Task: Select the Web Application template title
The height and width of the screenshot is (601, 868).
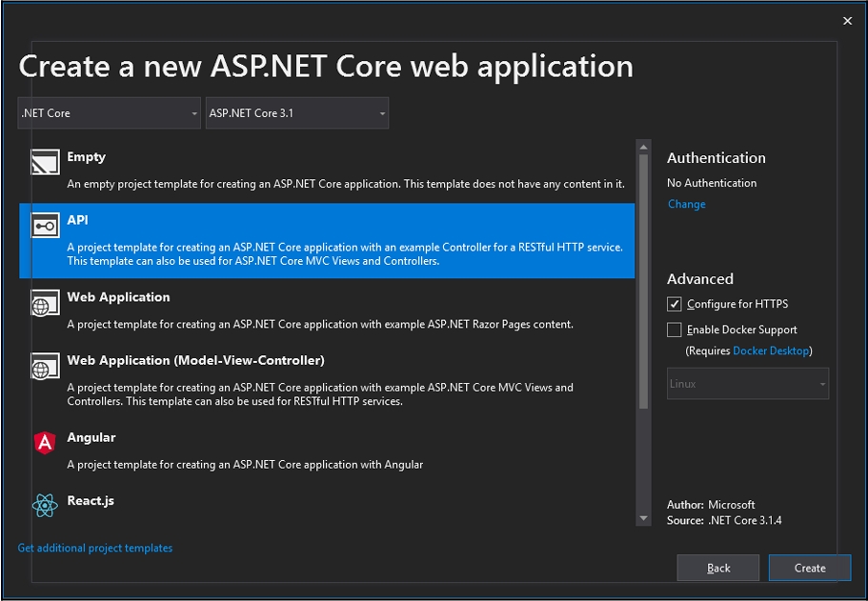Action: [x=118, y=297]
